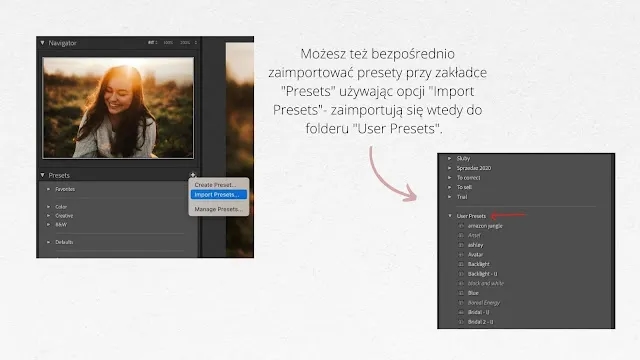Apply the Blue preset
The width and height of the screenshot is (640, 360).
coord(473,293)
